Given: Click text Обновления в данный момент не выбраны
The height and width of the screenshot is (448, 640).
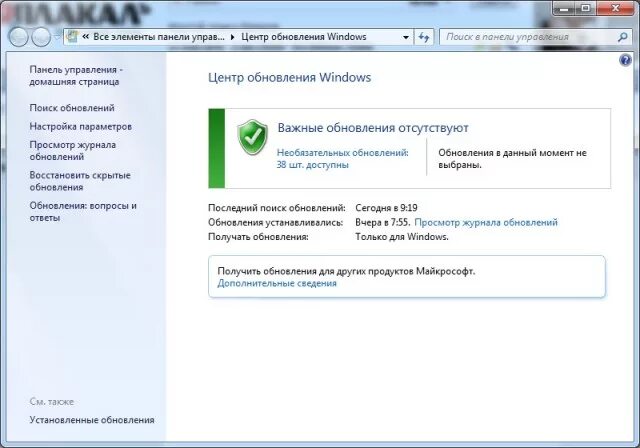Looking at the screenshot, I should point(512,158).
